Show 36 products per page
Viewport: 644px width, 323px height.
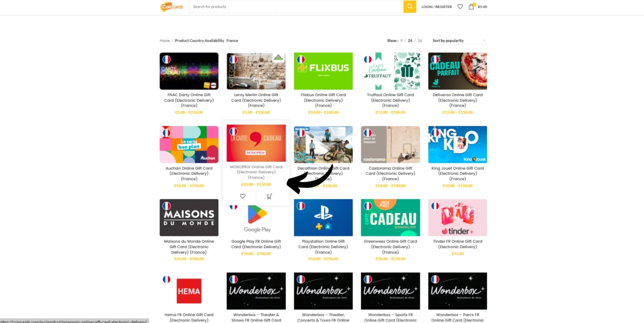pyautogui.click(x=420, y=41)
